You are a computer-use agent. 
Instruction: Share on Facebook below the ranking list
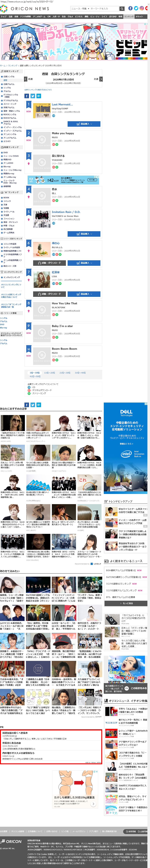(x=27, y=405)
